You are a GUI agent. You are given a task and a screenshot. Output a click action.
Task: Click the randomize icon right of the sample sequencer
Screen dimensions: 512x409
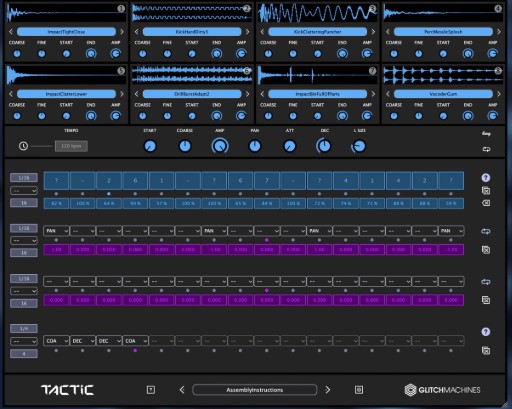[x=486, y=190]
